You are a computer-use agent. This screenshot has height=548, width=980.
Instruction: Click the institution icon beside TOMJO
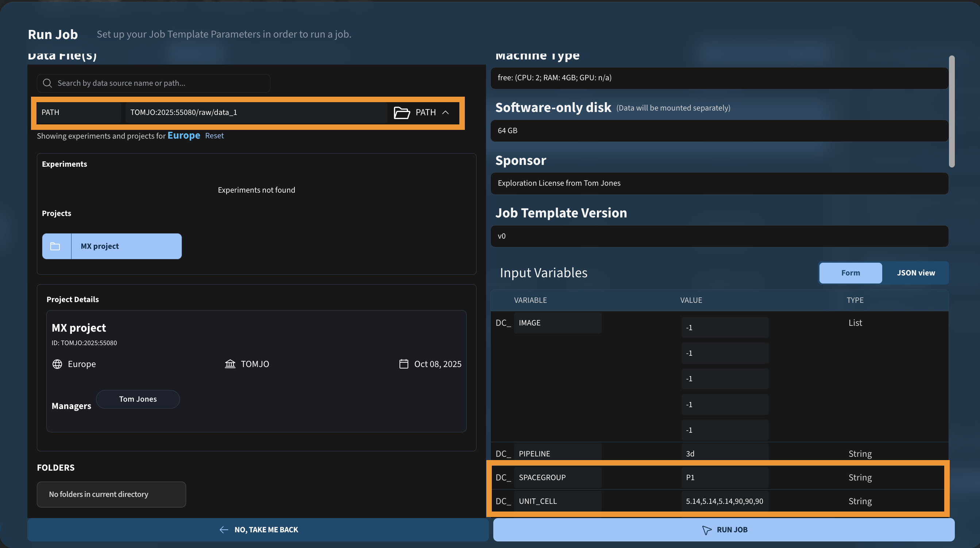(230, 364)
